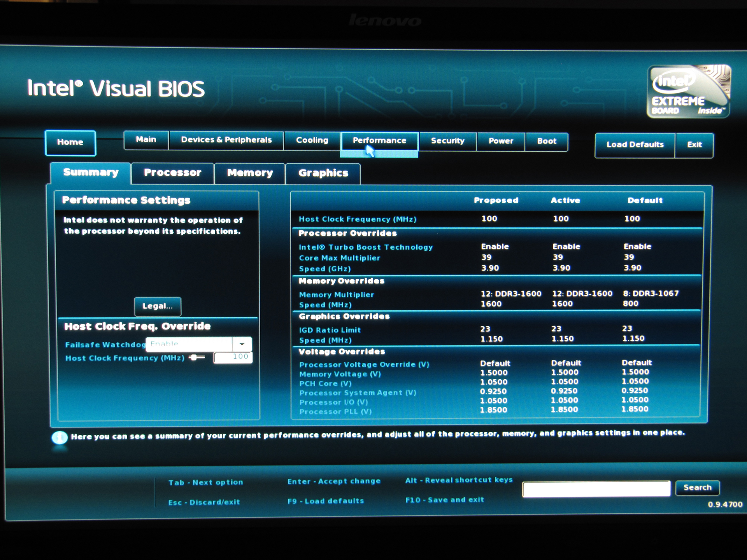Click proposed Core Max Multiplier value 39
The width and height of the screenshot is (747, 560).
tap(486, 257)
